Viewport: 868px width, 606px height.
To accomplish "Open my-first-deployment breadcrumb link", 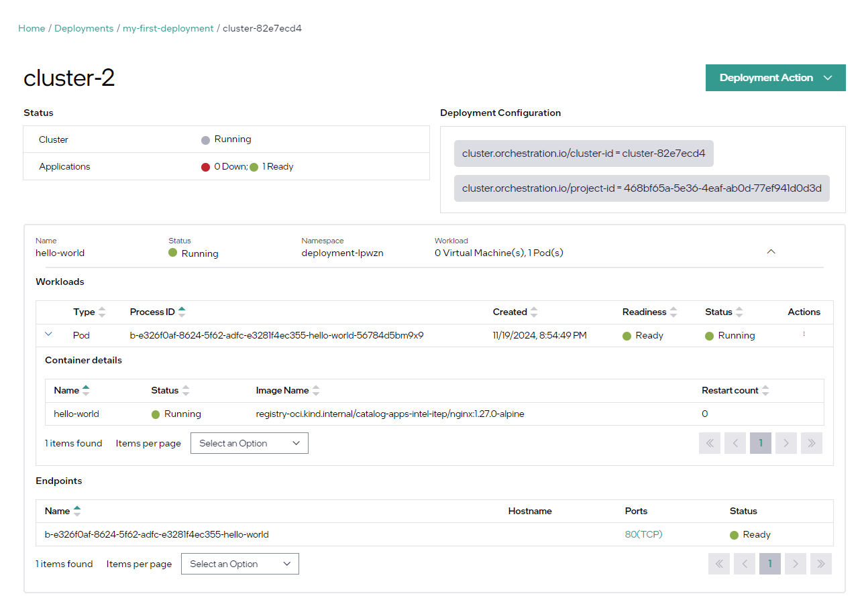I will pos(168,28).
